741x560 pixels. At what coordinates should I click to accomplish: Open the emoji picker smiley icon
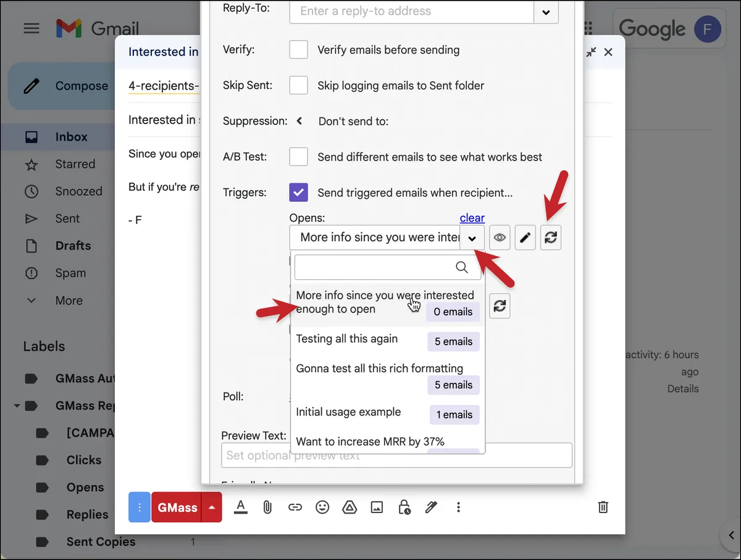[x=322, y=508]
